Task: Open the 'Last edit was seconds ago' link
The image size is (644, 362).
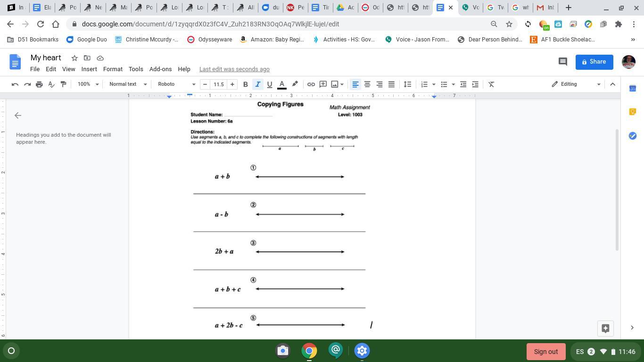Action: point(234,69)
